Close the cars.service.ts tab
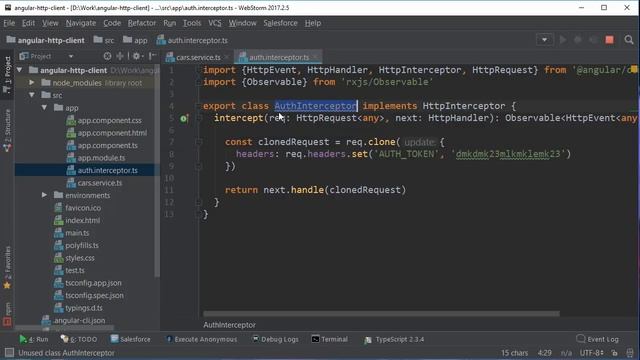 [227, 58]
